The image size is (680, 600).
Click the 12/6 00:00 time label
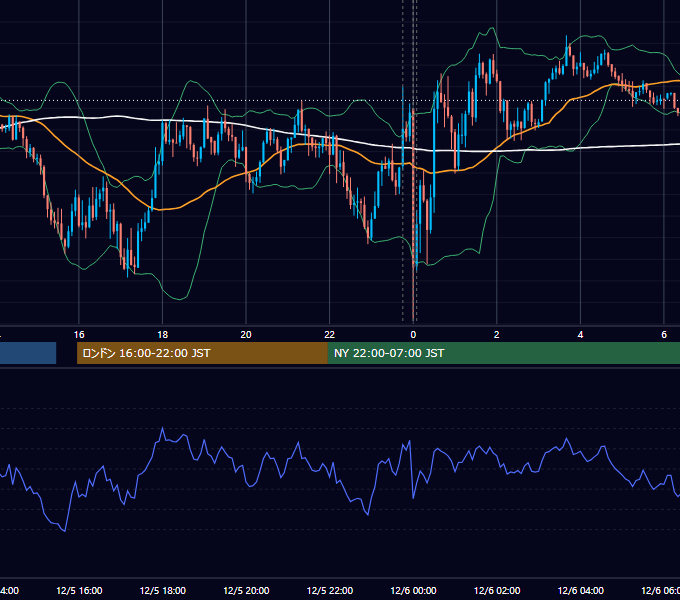click(x=413, y=590)
